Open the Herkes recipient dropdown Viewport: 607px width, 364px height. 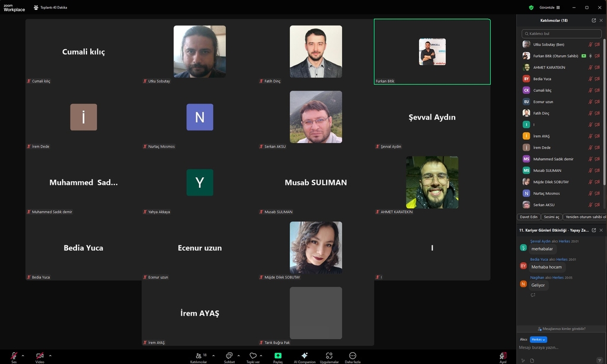tap(538, 340)
